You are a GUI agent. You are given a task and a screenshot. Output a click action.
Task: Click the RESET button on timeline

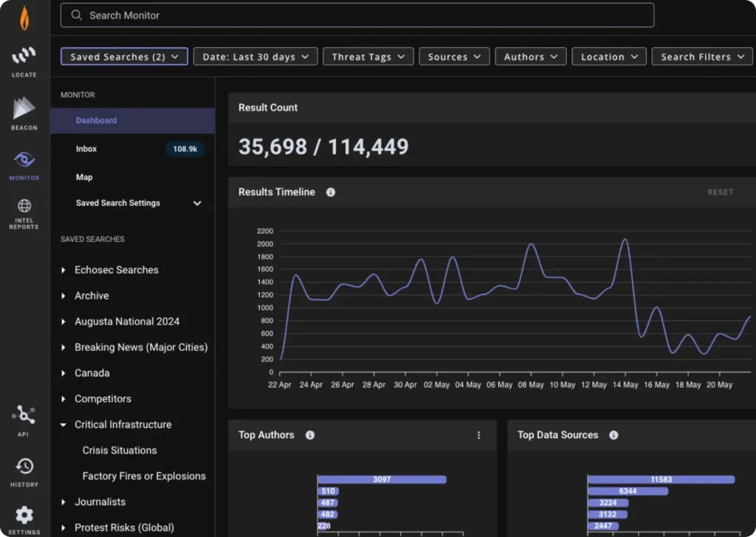[720, 193]
